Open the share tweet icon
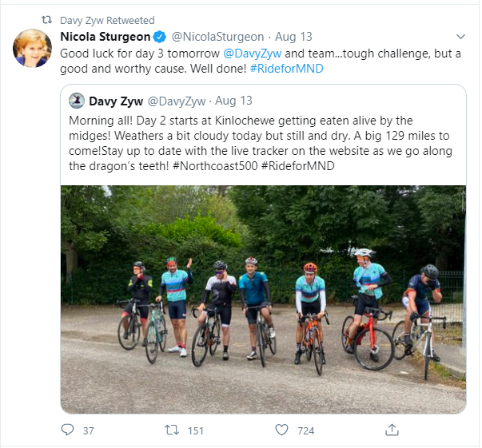Screen dimensions: 482x448 point(392,430)
